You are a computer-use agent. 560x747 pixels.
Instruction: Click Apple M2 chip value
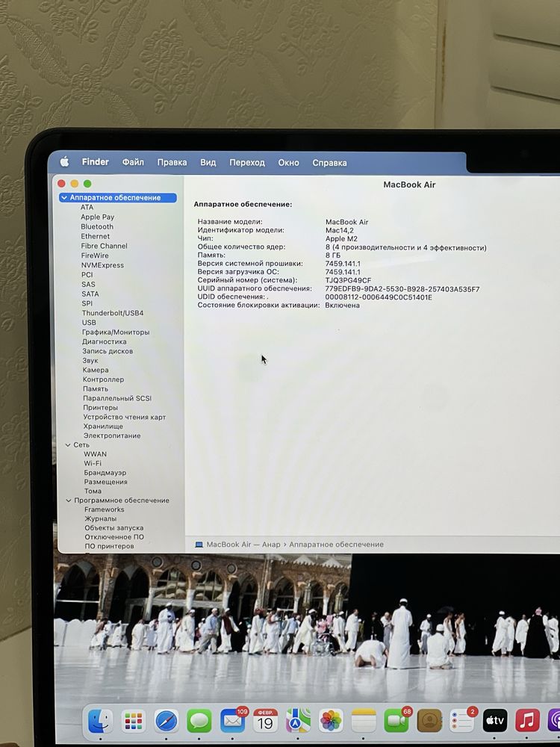(x=341, y=239)
